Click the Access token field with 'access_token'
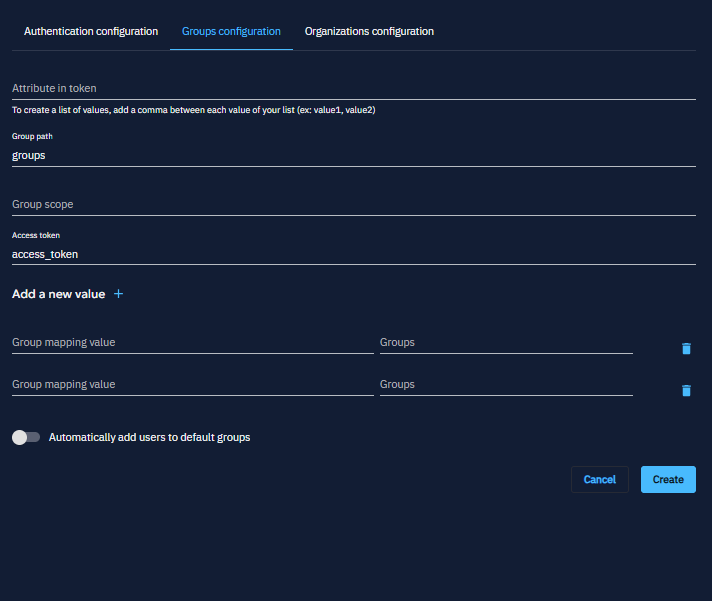Image resolution: width=712 pixels, height=601 pixels. click(353, 254)
